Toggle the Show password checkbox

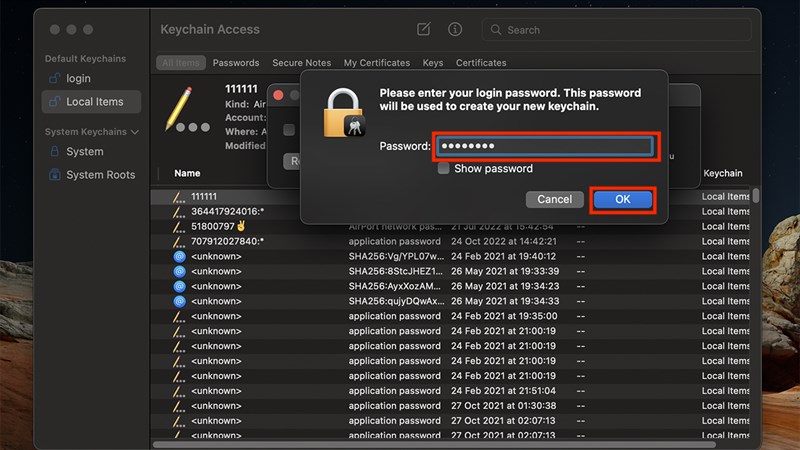pyautogui.click(x=443, y=168)
